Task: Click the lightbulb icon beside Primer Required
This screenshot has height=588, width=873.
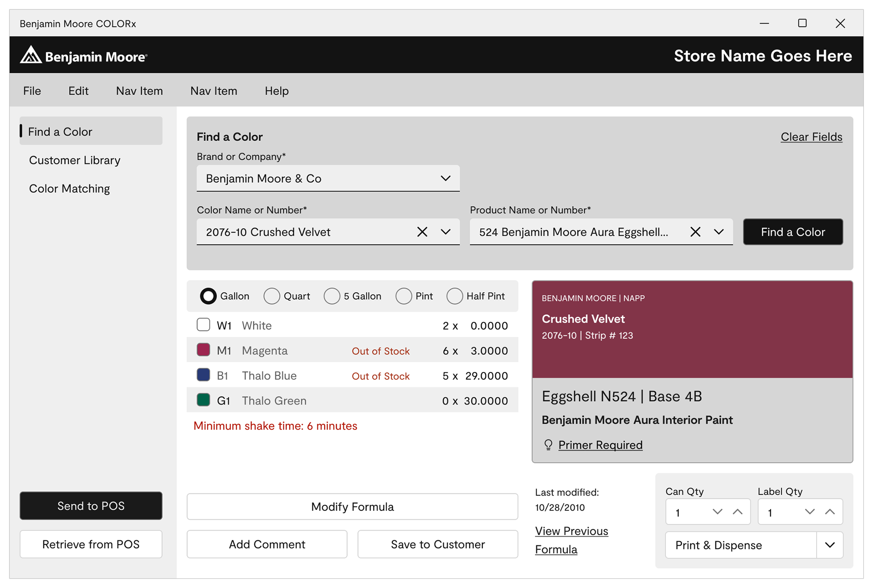Action: [548, 445]
